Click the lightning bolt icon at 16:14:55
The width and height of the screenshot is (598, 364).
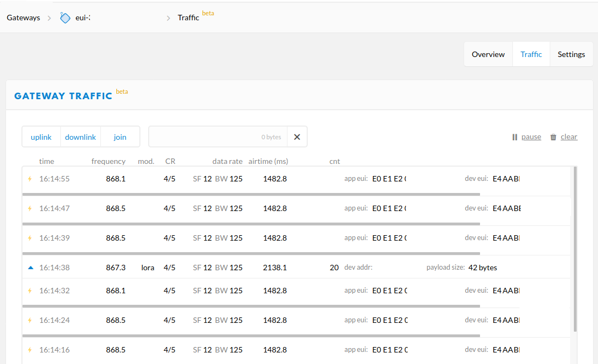tap(30, 179)
